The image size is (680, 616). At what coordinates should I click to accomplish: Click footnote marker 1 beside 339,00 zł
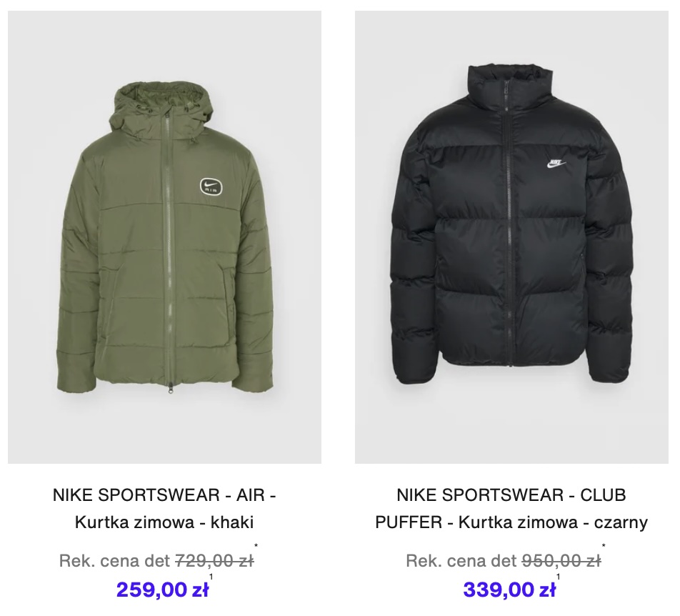[x=558, y=577]
